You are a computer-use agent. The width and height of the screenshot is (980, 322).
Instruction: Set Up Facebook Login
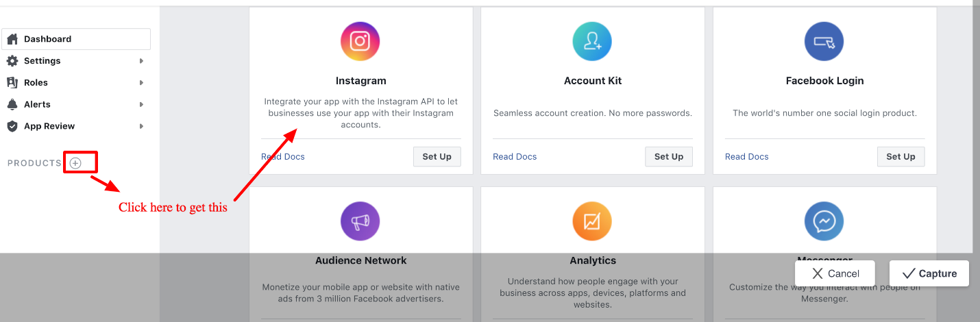(901, 156)
